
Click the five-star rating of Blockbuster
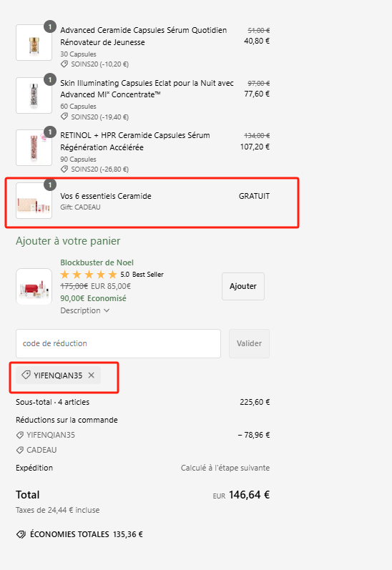(x=89, y=275)
